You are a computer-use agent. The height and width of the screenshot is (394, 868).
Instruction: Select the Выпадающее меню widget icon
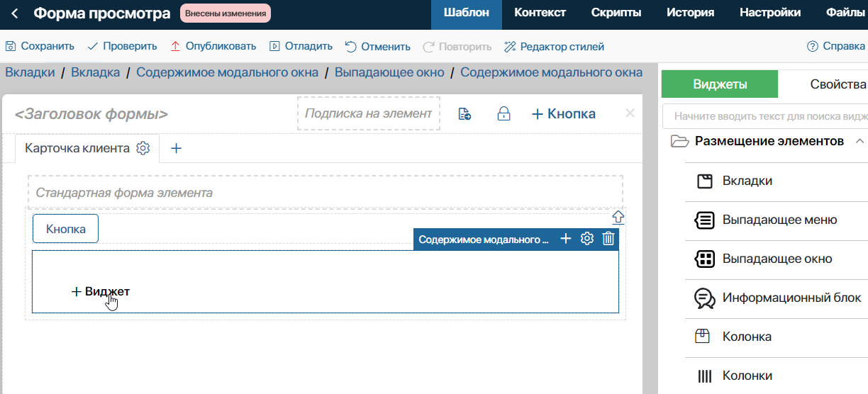click(x=704, y=220)
